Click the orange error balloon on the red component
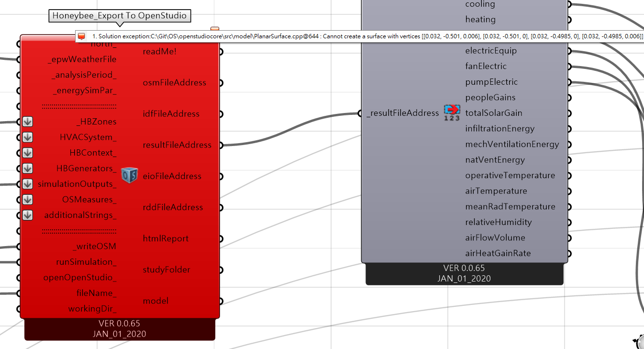Screen dimensions: 644x349 [x=215, y=30]
